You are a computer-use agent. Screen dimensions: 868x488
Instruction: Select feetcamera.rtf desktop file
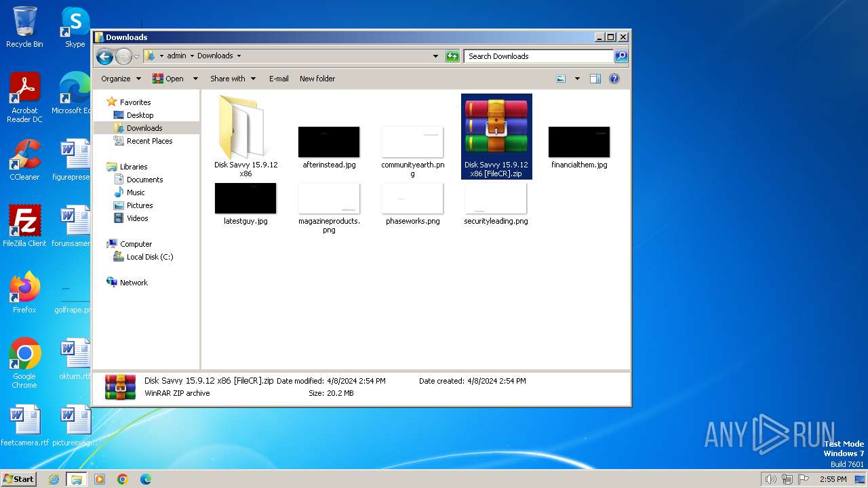24,426
